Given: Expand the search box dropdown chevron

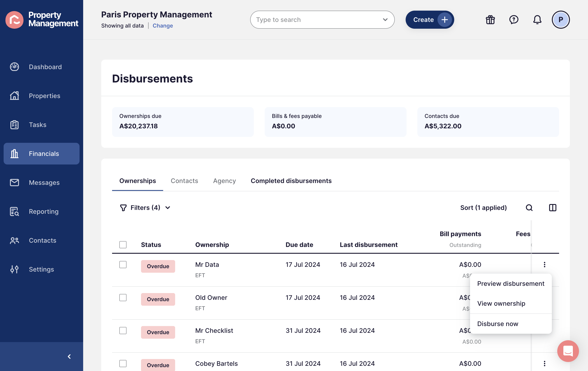Looking at the screenshot, I should pyautogui.click(x=385, y=19).
